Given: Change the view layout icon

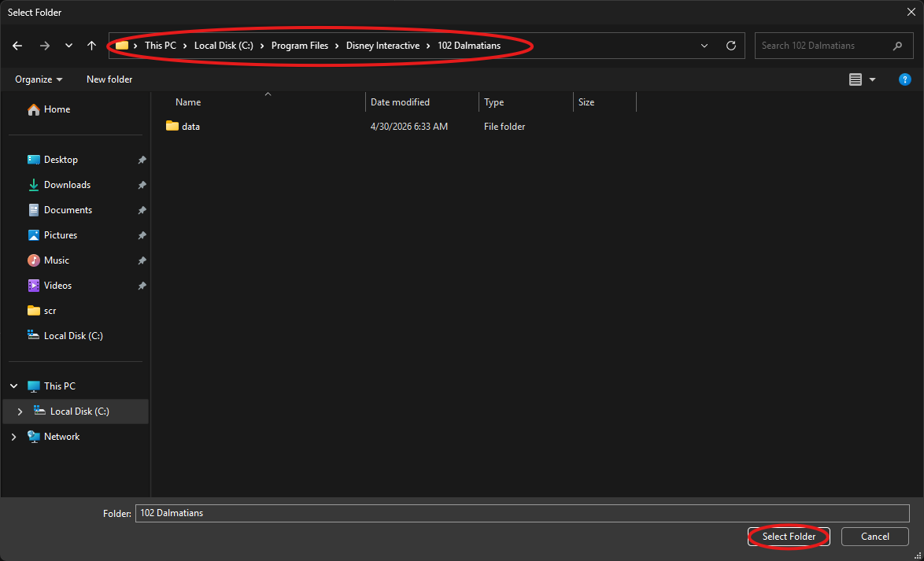Looking at the screenshot, I should 856,79.
